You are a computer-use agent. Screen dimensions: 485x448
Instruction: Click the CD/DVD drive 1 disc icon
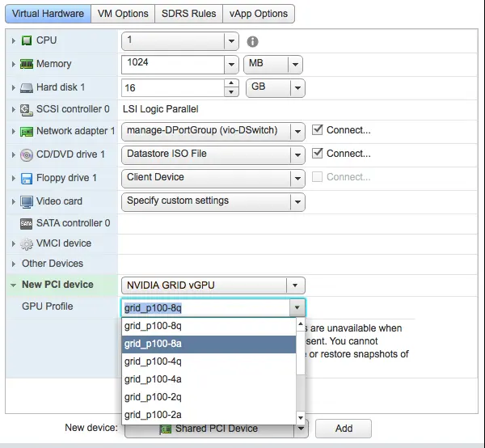[x=27, y=155]
